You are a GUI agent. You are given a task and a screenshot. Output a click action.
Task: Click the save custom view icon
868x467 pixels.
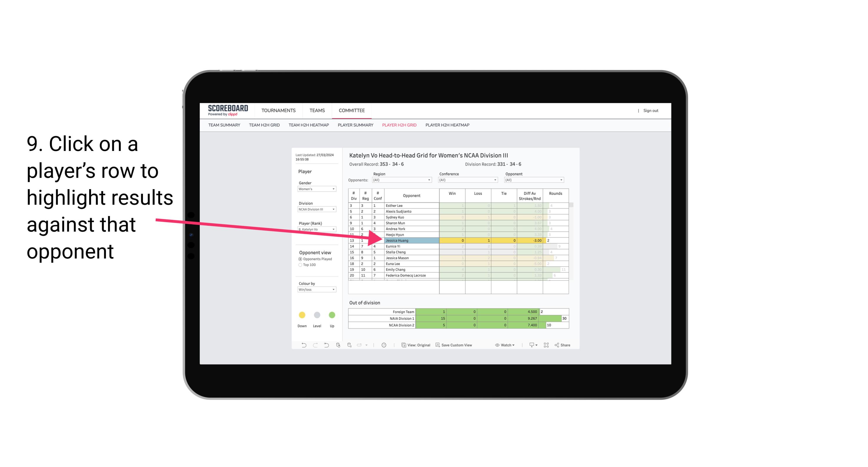(x=438, y=345)
